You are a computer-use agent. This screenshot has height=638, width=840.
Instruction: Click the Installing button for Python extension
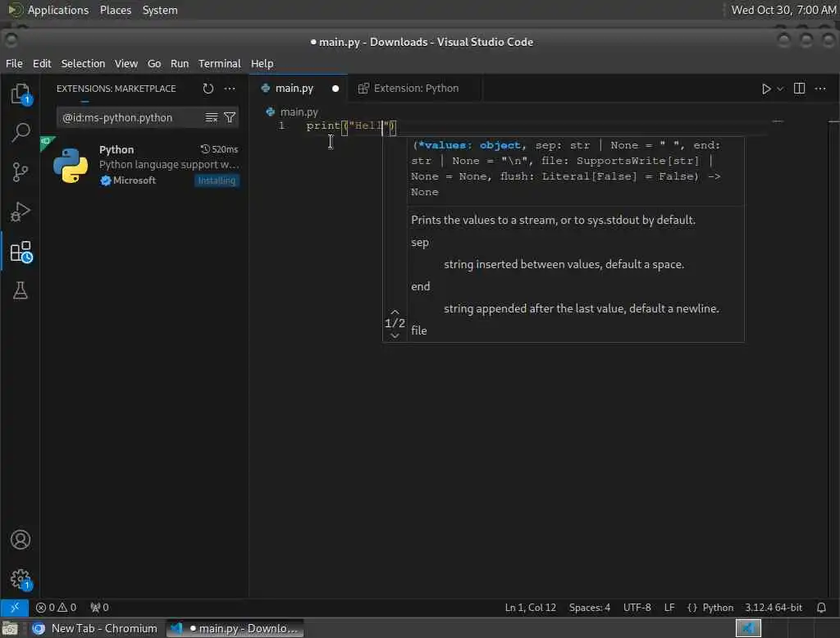coord(217,180)
